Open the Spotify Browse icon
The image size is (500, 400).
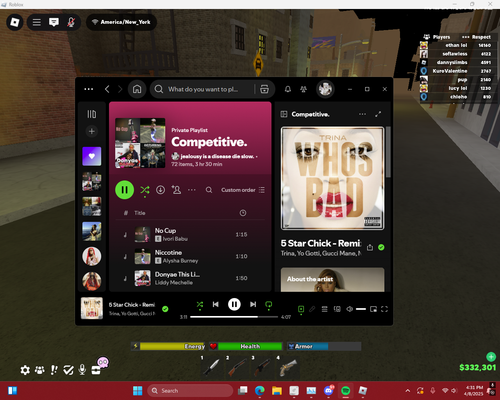[x=264, y=89]
